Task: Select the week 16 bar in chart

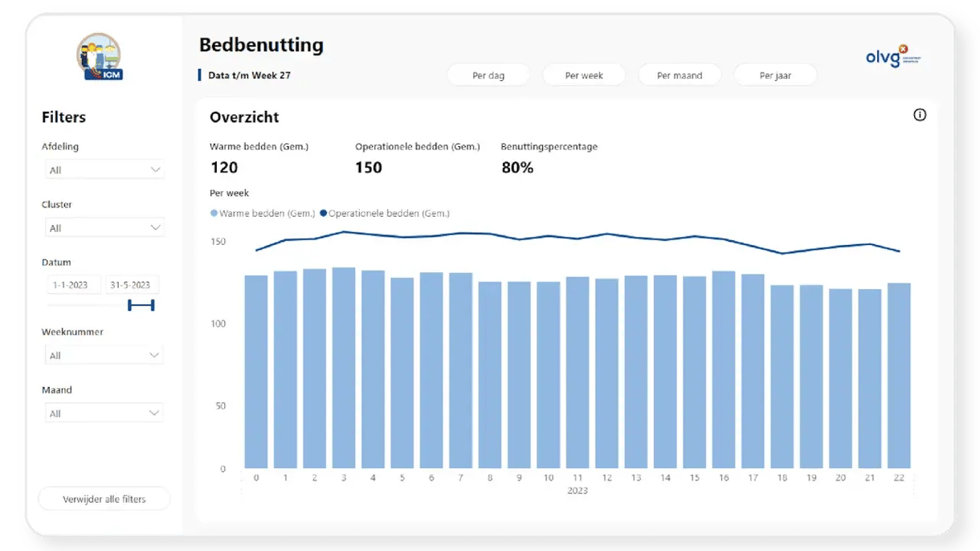Action: (x=724, y=369)
